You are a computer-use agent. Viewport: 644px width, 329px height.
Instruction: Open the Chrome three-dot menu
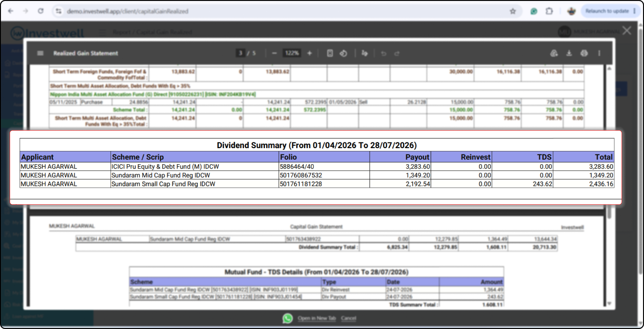point(635,11)
